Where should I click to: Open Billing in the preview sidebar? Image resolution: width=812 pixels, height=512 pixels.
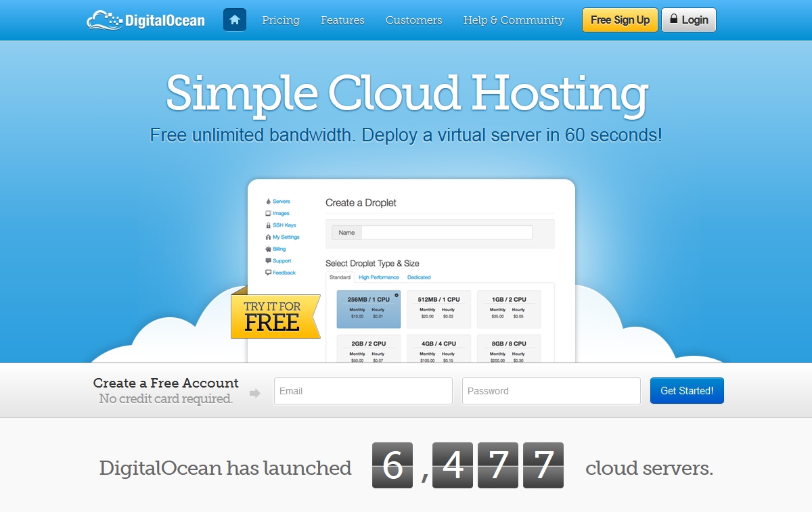(276, 249)
